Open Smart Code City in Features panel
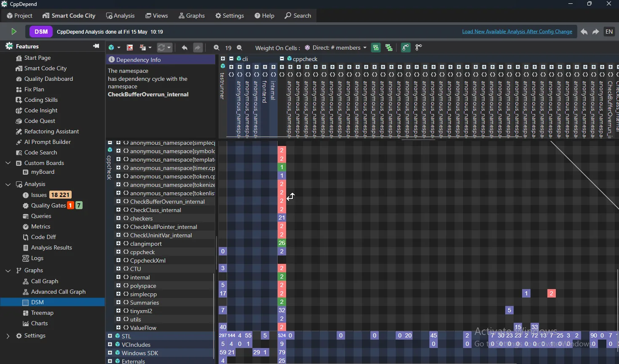Screen dimensions: 619x364 coord(41,68)
